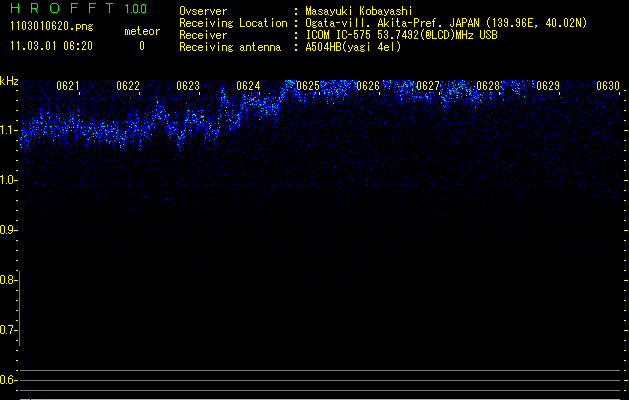Viewport: 629px width, 400px height.
Task: Click the 0621 time marker
Action: [x=68, y=86]
